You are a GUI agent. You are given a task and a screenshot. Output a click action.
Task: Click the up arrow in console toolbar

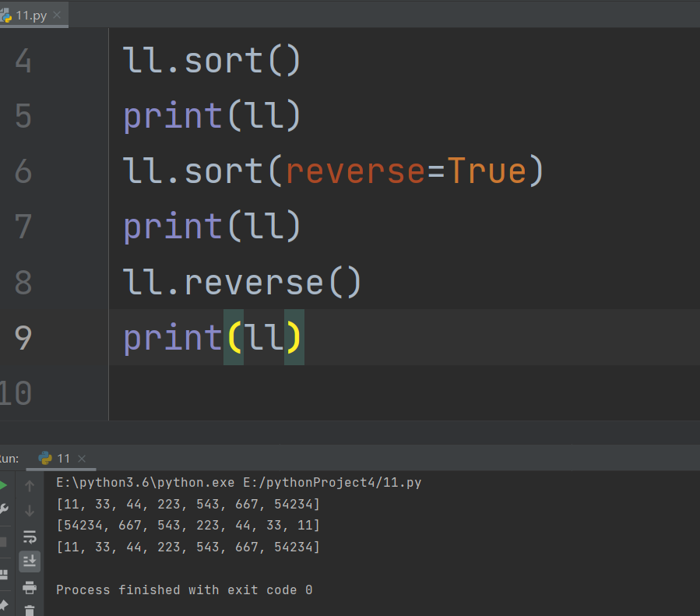pyautogui.click(x=30, y=486)
